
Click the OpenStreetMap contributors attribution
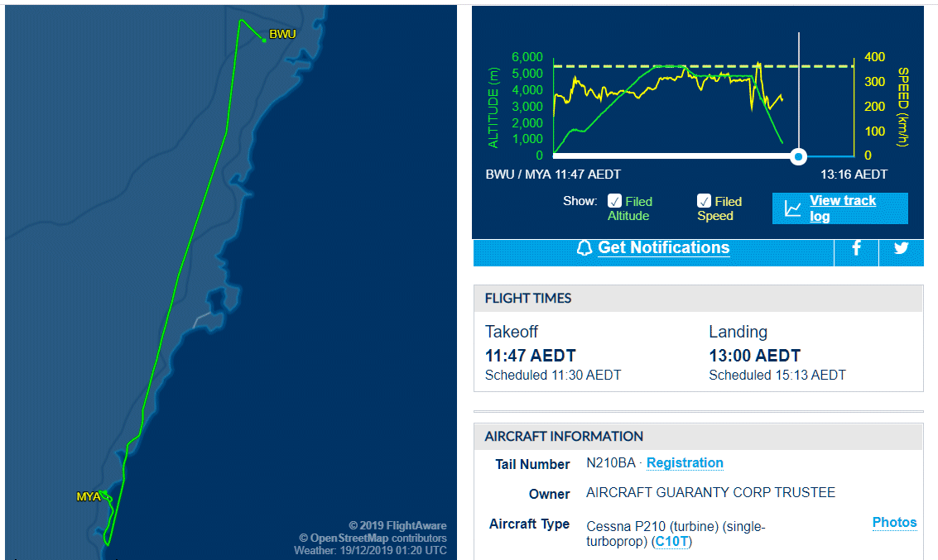pos(373,538)
